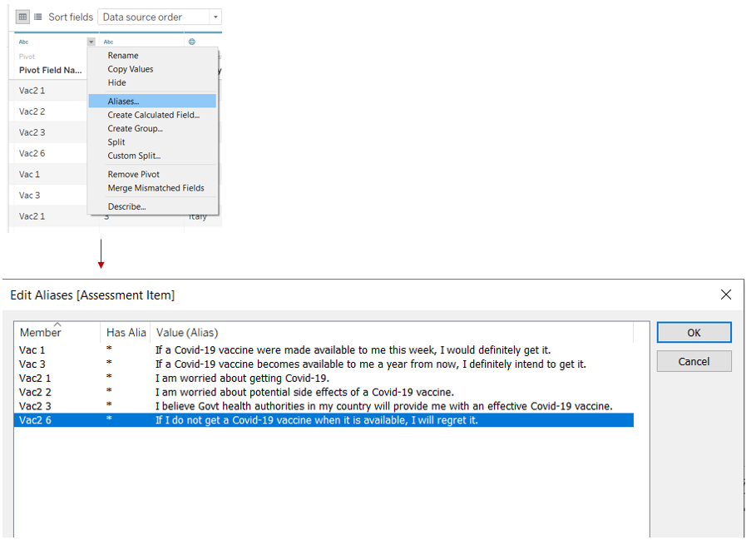
Task: Select Remove Pivot from the menu
Action: (133, 175)
